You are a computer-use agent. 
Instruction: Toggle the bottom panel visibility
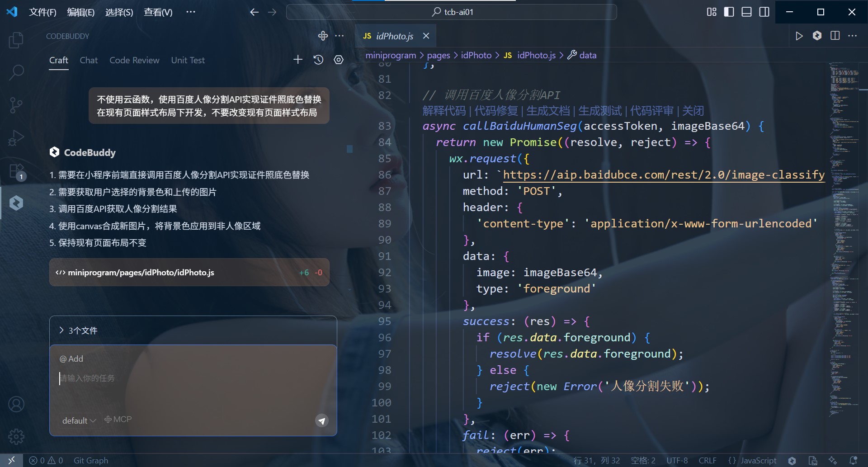747,12
